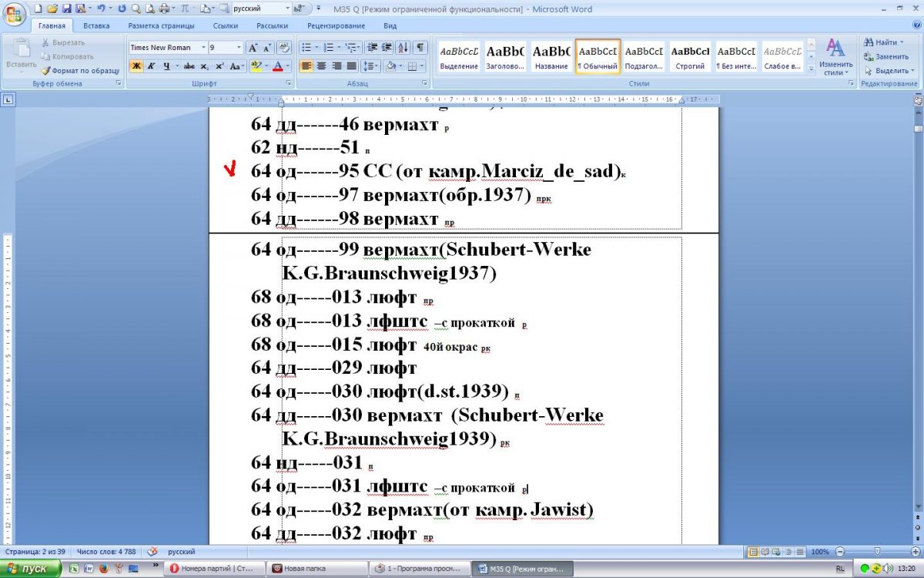
Task: Open the Office button menu
Action: pos(15,13)
